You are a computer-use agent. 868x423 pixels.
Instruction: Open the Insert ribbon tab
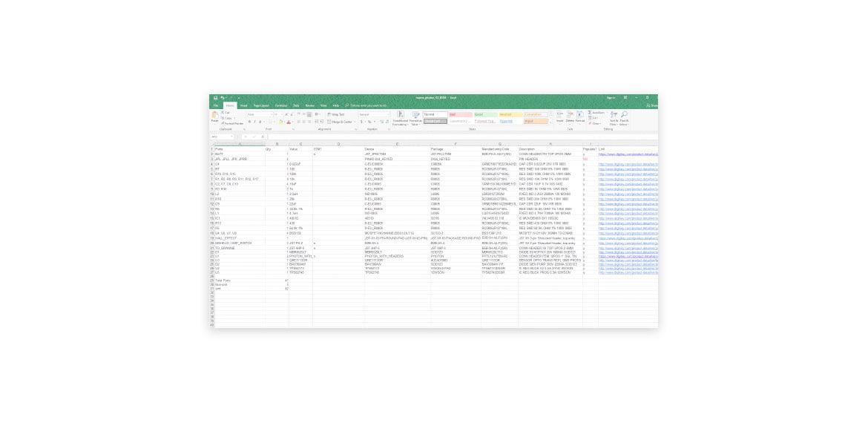(x=243, y=105)
